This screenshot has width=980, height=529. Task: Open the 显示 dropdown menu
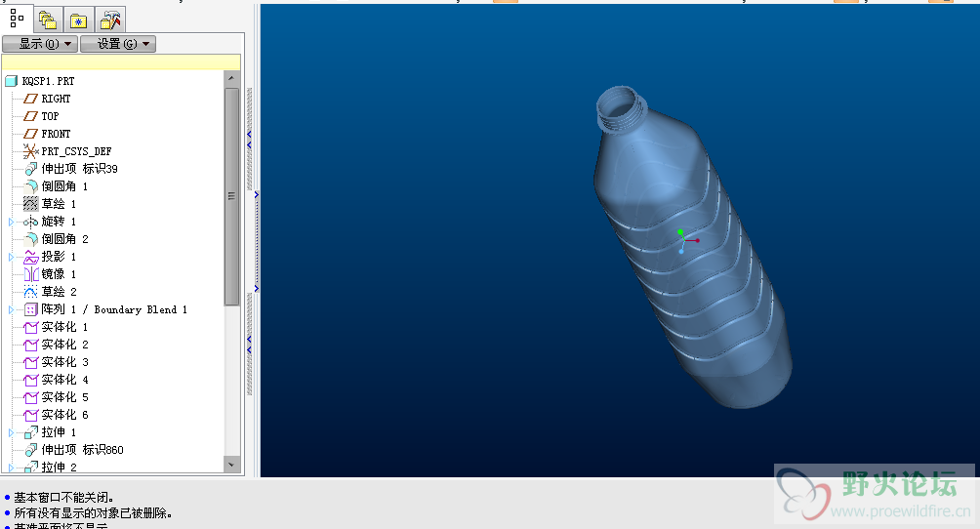coord(40,44)
